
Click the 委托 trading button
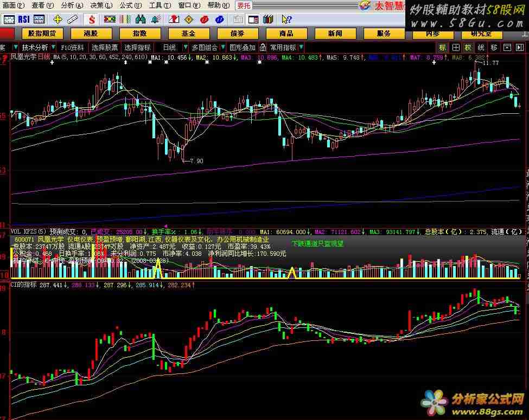[x=244, y=5]
